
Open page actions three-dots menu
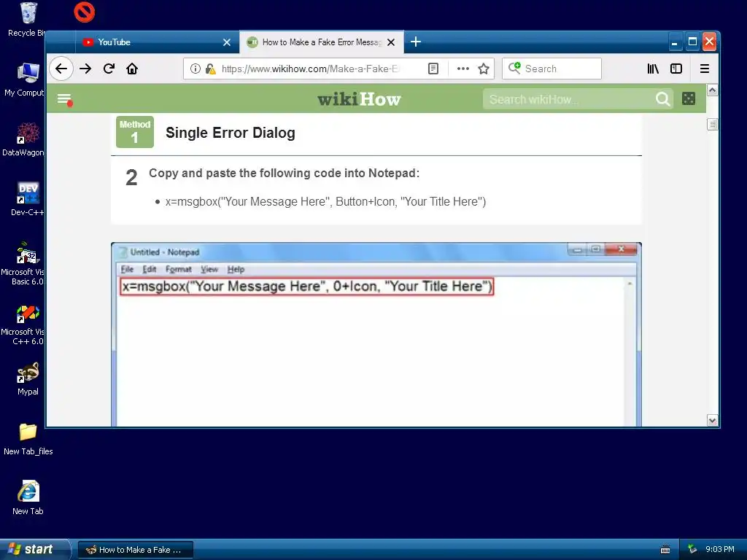click(x=462, y=69)
